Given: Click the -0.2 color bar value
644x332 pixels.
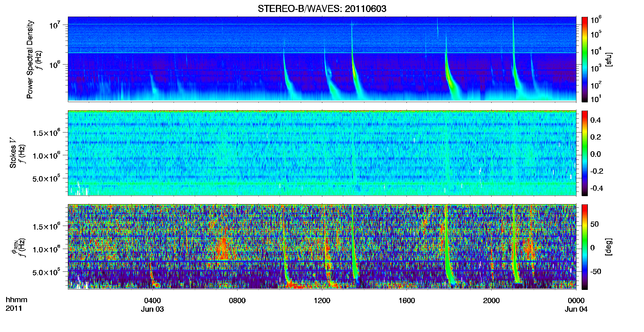Looking at the screenshot, I should point(597,171).
